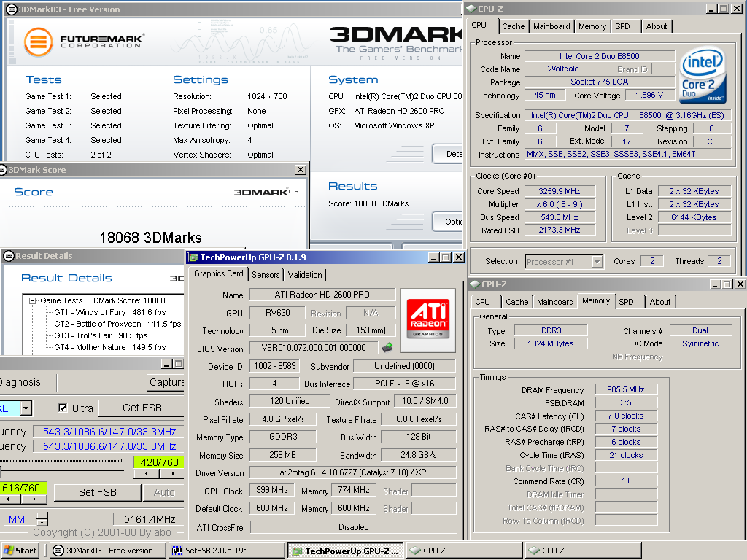Open the Processor #1 selection dropdown
Image resolution: width=747 pixels, height=560 pixels.
[597, 262]
